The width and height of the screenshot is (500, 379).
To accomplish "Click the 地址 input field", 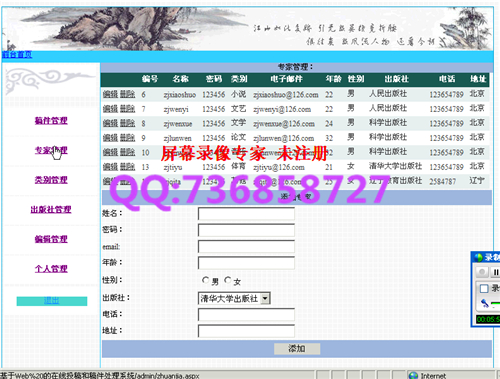I will pyautogui.click(x=246, y=331).
